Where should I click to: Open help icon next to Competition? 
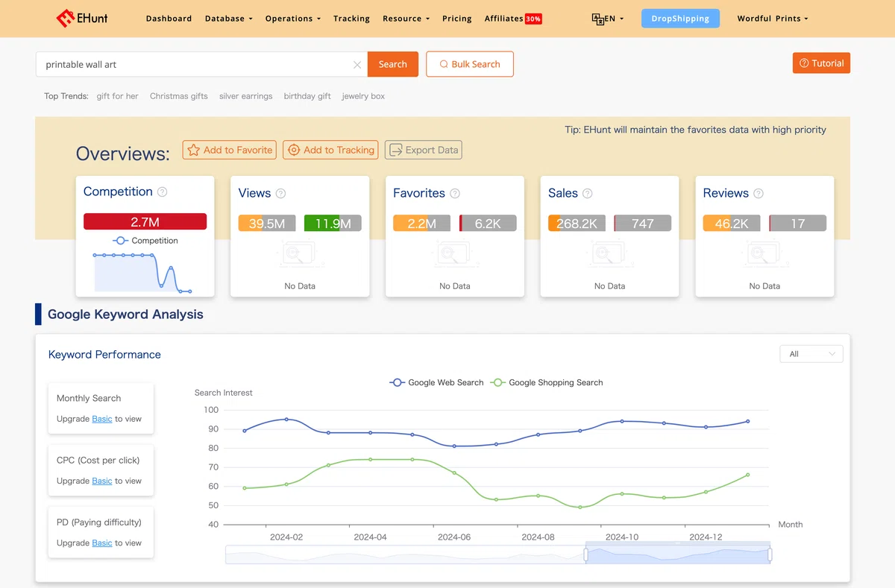pos(163,192)
